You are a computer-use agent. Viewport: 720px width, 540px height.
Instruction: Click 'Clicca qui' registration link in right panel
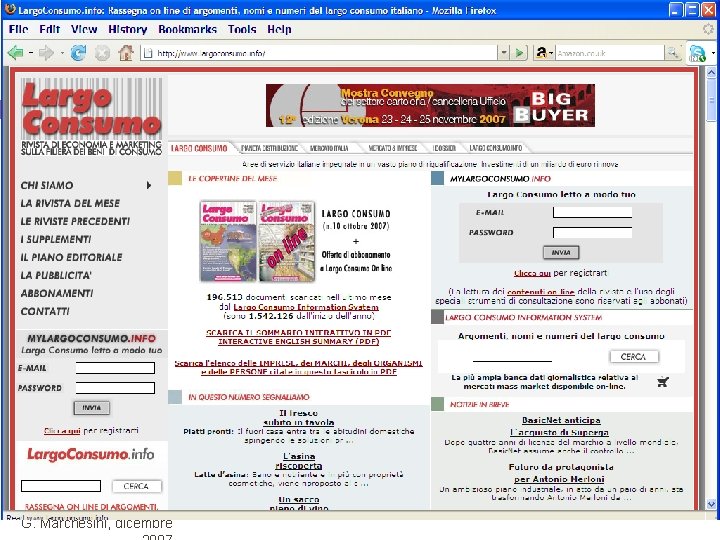pyautogui.click(x=532, y=273)
